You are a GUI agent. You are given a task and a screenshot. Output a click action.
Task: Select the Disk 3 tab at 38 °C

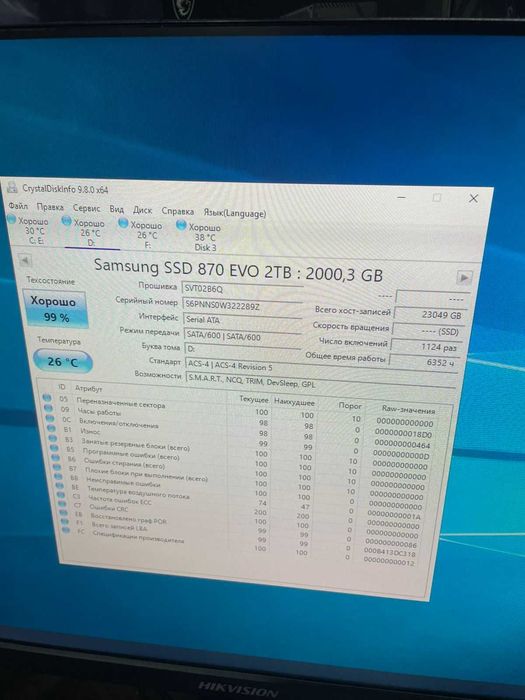[x=200, y=237]
